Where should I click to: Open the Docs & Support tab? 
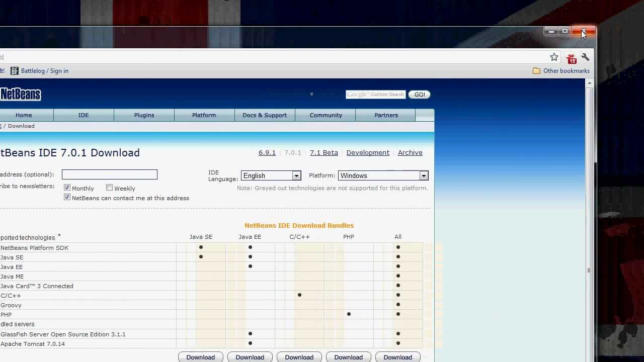click(x=265, y=115)
